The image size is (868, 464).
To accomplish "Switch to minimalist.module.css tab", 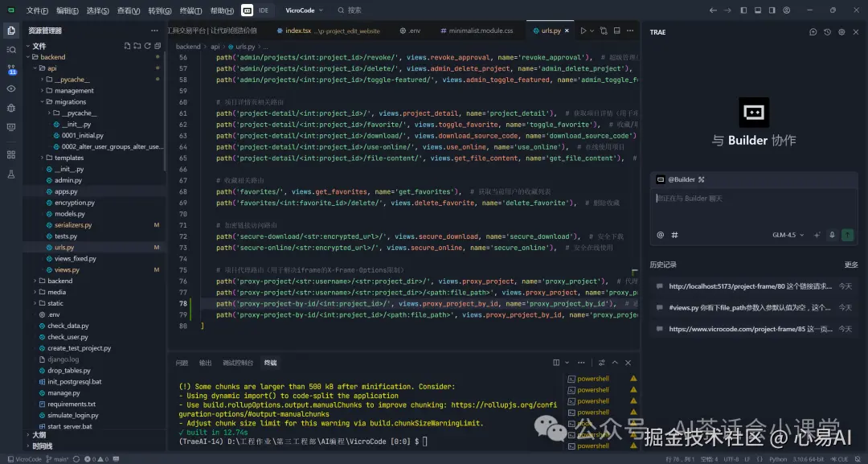I will pyautogui.click(x=477, y=31).
